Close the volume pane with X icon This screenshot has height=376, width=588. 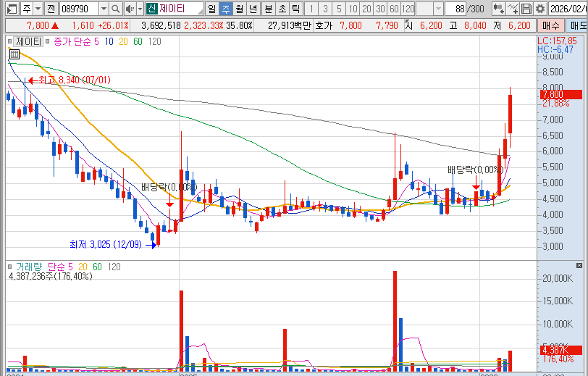[579, 265]
